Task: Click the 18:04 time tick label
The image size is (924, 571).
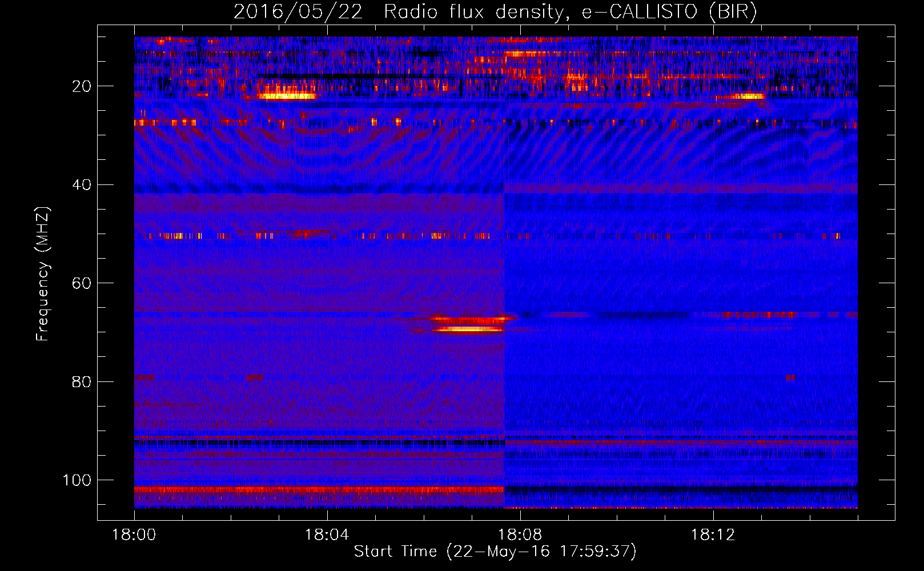Action: pyautogui.click(x=327, y=535)
